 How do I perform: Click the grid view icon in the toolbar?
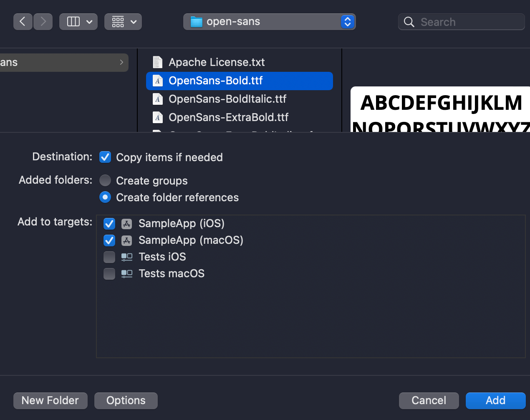[118, 21]
